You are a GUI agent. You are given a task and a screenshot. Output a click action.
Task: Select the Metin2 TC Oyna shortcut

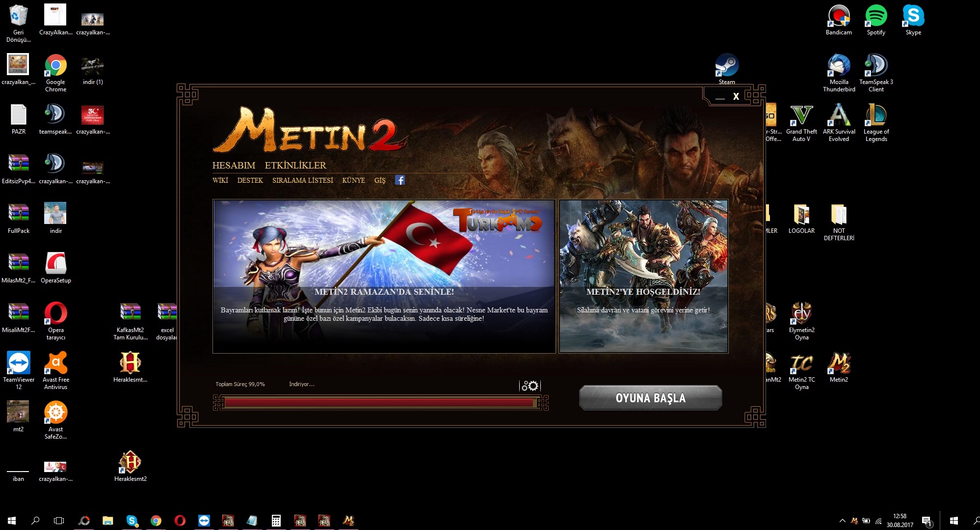(801, 371)
